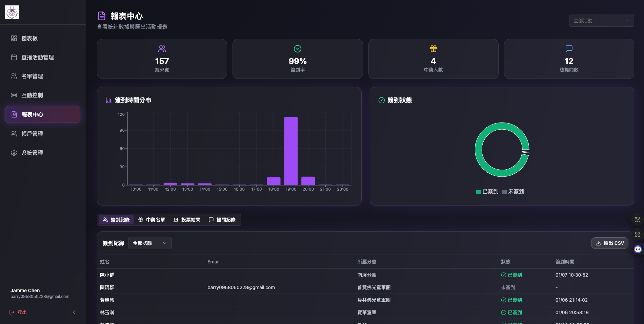Expand the 全部狀態 status filter
Image resolution: width=644 pixels, height=324 pixels.
150,243
